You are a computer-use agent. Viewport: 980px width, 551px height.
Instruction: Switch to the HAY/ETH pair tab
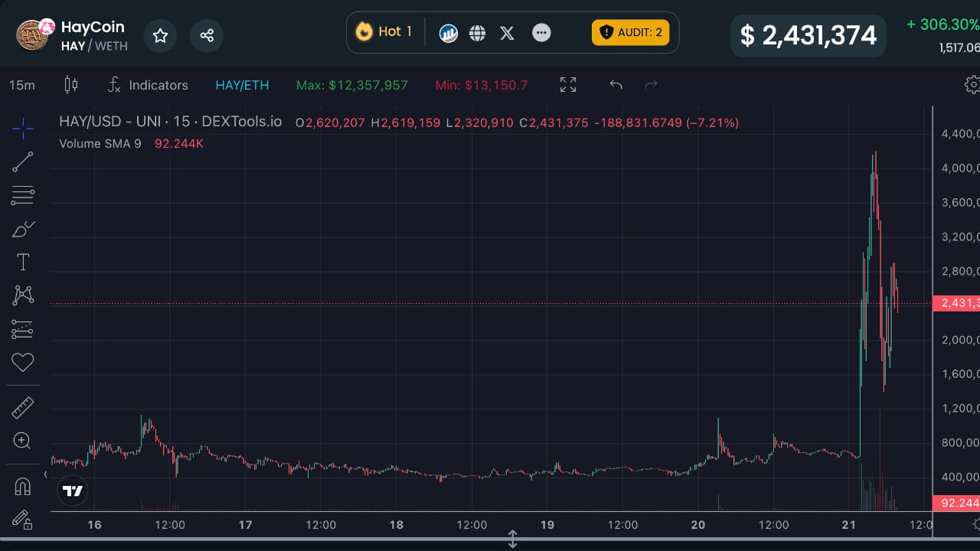242,85
